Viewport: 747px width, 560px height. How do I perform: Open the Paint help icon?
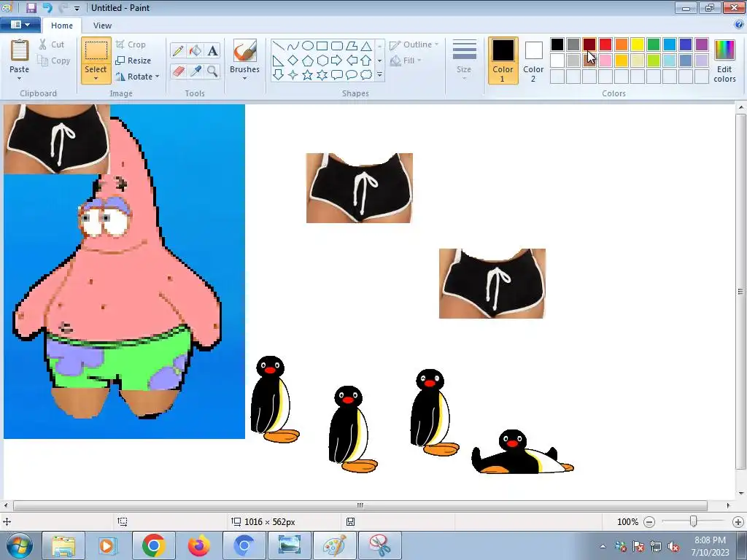tap(739, 25)
